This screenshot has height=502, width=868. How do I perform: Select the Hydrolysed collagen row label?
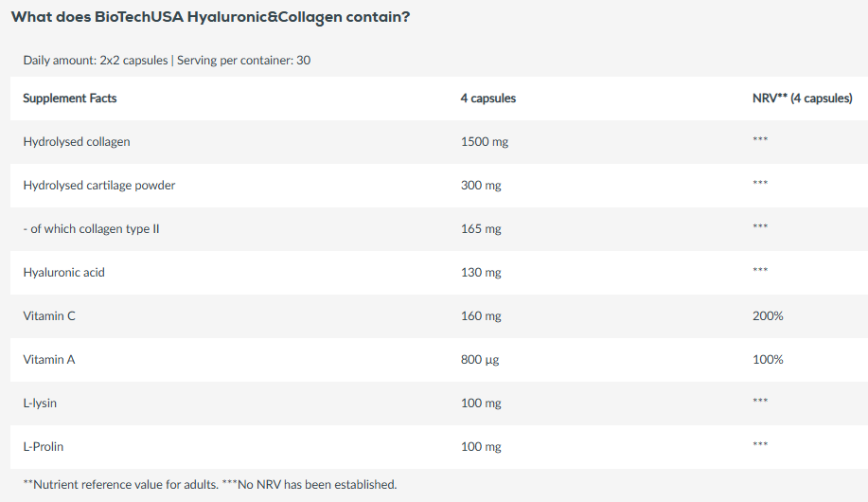[x=77, y=142]
